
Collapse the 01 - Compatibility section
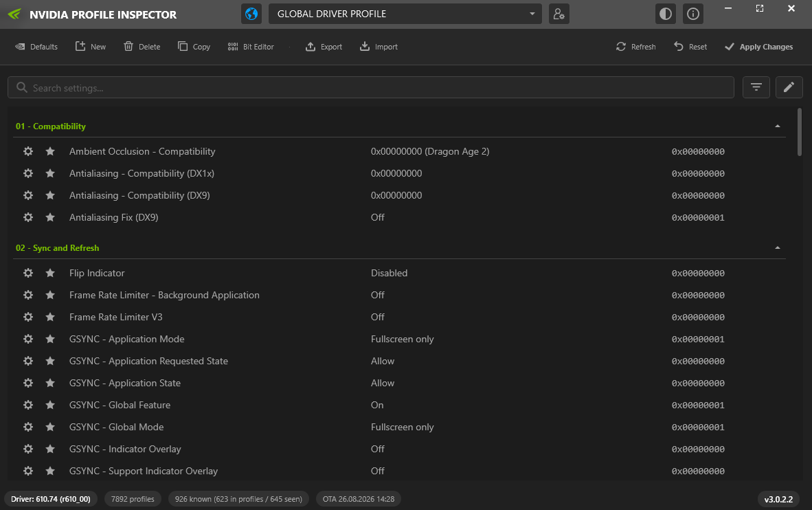pyautogui.click(x=777, y=126)
